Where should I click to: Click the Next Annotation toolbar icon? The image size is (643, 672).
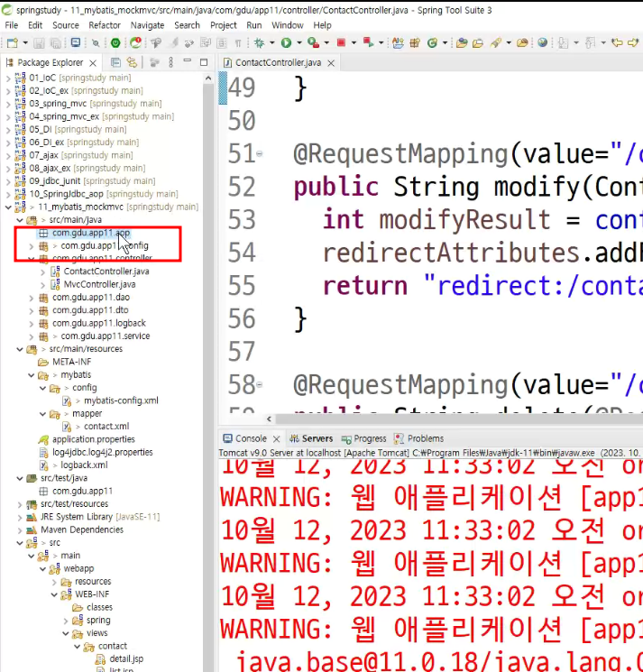point(564,43)
